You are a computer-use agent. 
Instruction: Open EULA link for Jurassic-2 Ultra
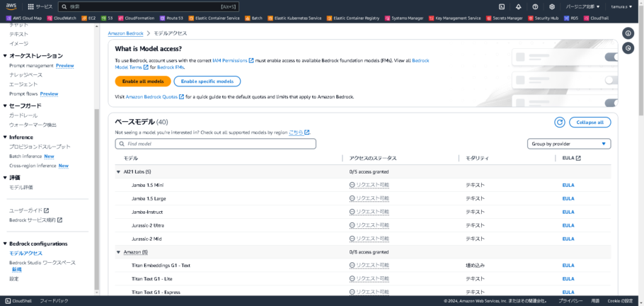(568, 225)
